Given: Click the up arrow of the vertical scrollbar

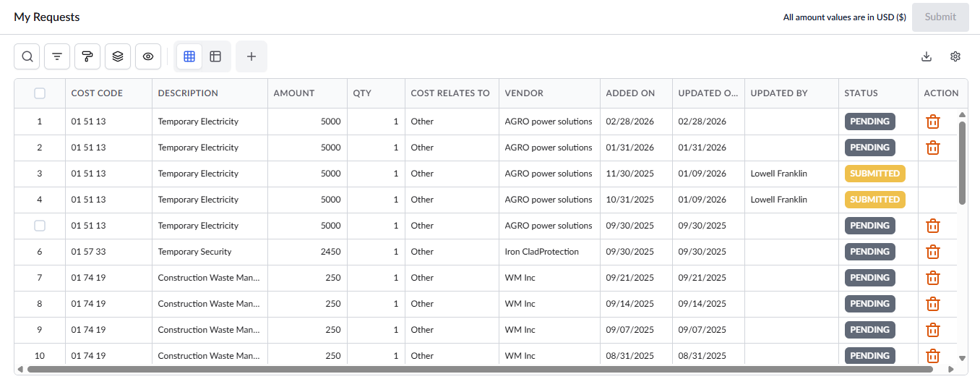Looking at the screenshot, I should (962, 114).
